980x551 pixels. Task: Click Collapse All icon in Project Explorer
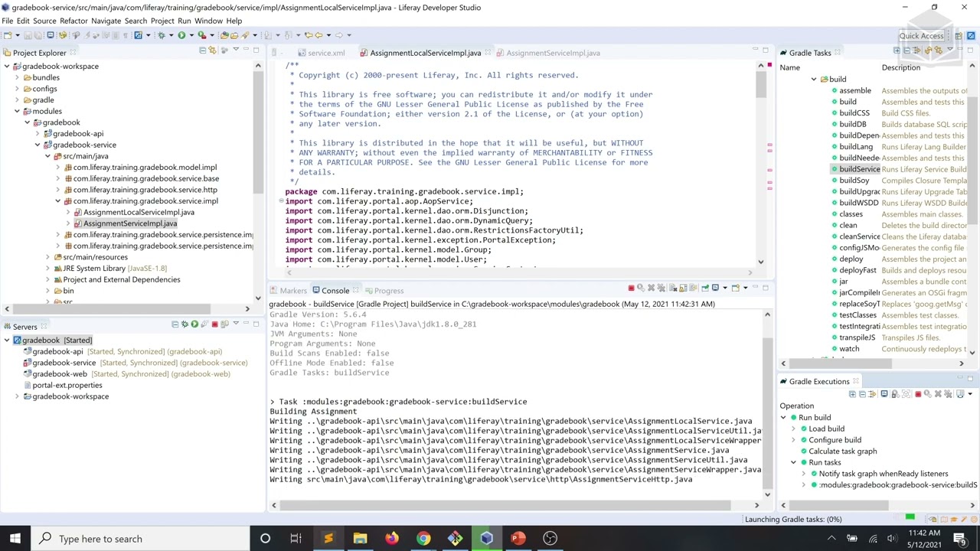pos(202,51)
